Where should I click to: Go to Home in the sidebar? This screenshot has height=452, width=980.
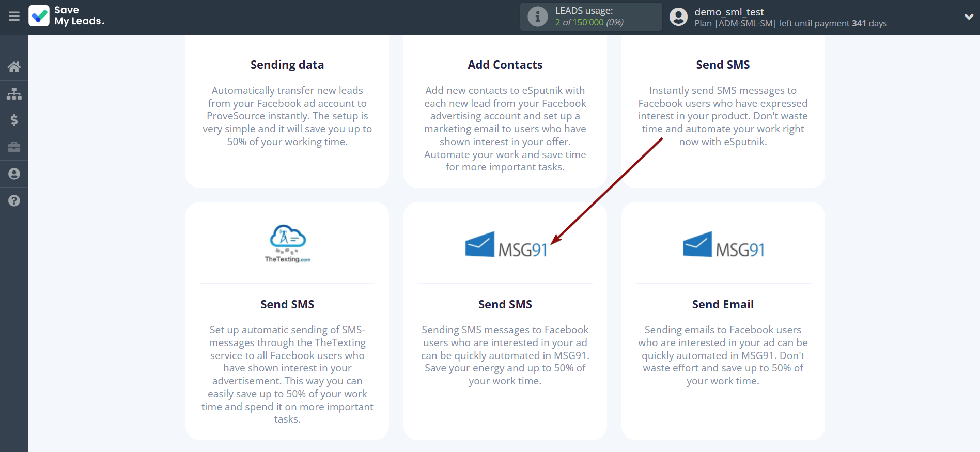pyautogui.click(x=14, y=67)
